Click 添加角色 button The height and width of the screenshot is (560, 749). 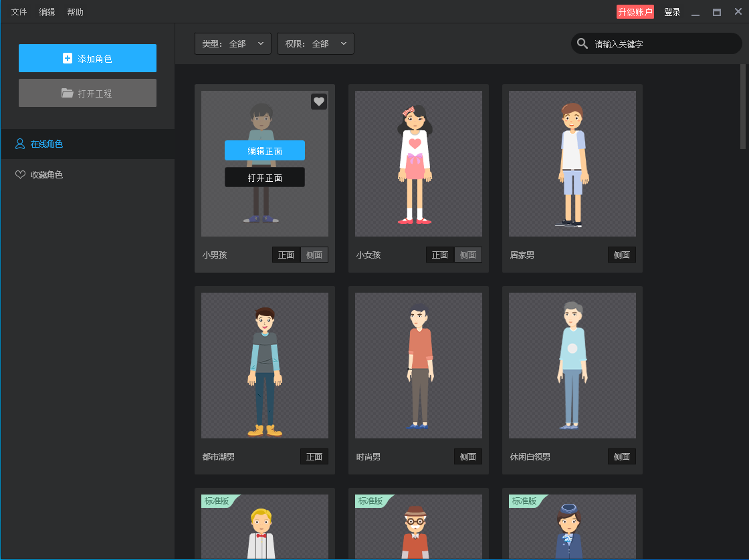coord(88,58)
